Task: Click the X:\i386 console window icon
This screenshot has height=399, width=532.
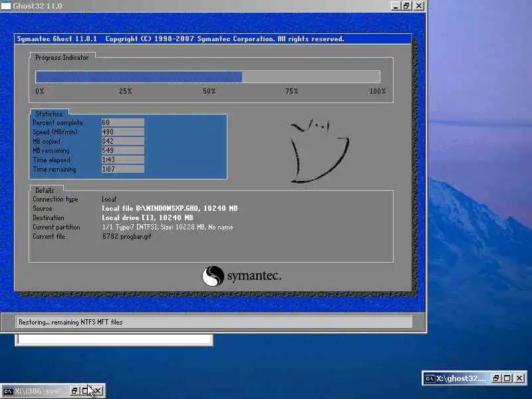Action: (x=8, y=391)
